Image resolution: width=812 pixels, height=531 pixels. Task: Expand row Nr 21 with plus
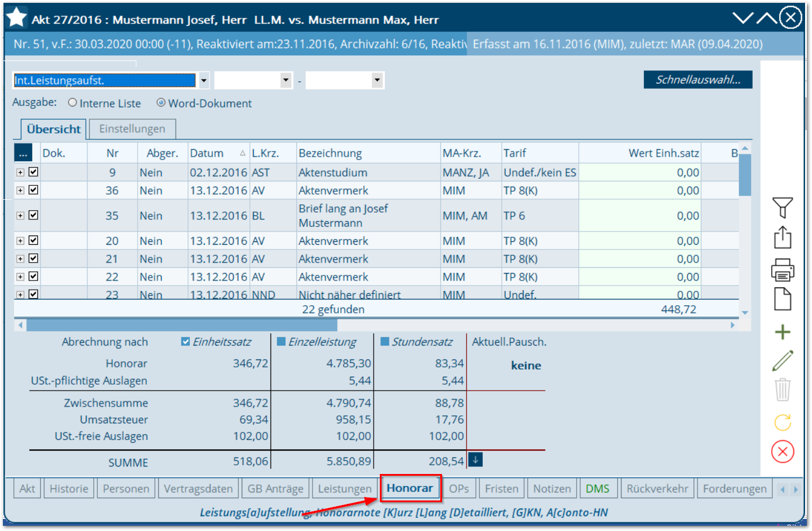click(20, 259)
